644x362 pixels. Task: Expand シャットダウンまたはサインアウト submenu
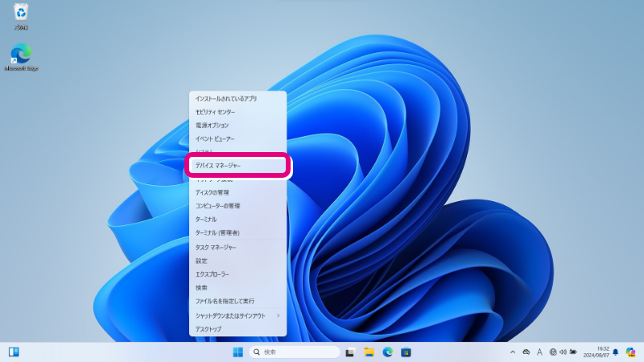[x=237, y=315]
